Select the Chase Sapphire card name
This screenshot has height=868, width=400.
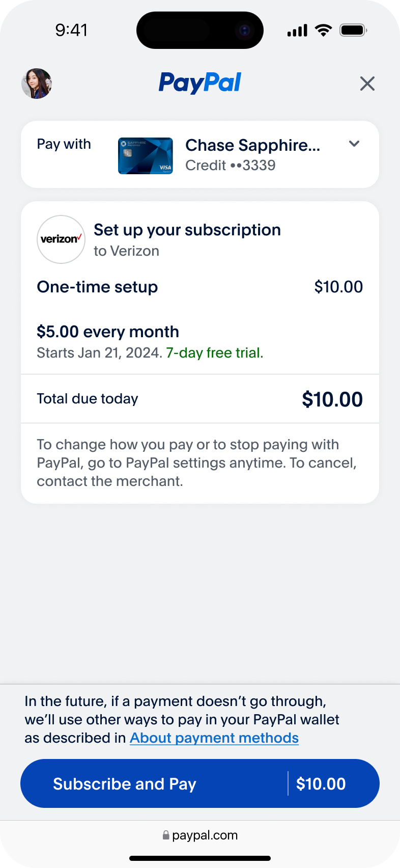tap(252, 145)
